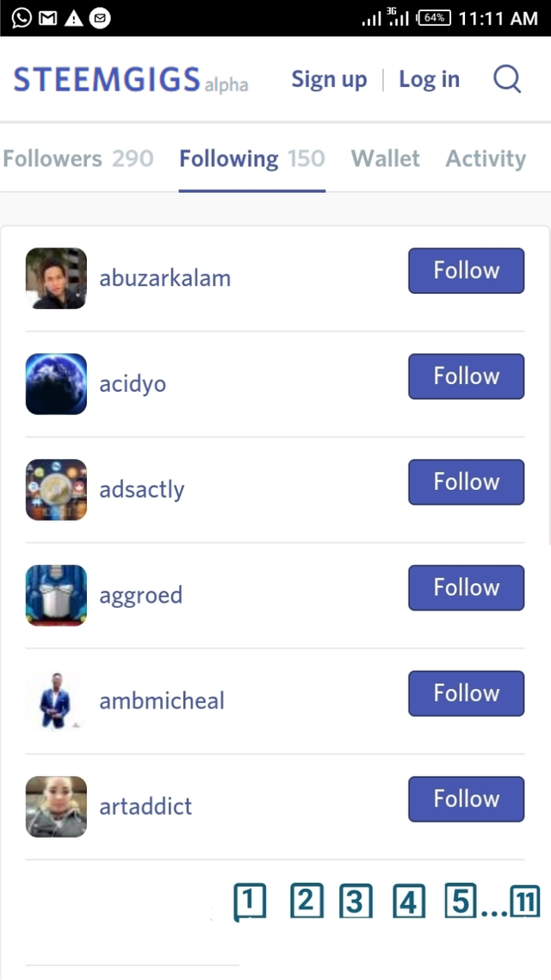Viewport: 551px width, 980px height.
Task: Follow user ambmicheal
Action: [x=467, y=693]
